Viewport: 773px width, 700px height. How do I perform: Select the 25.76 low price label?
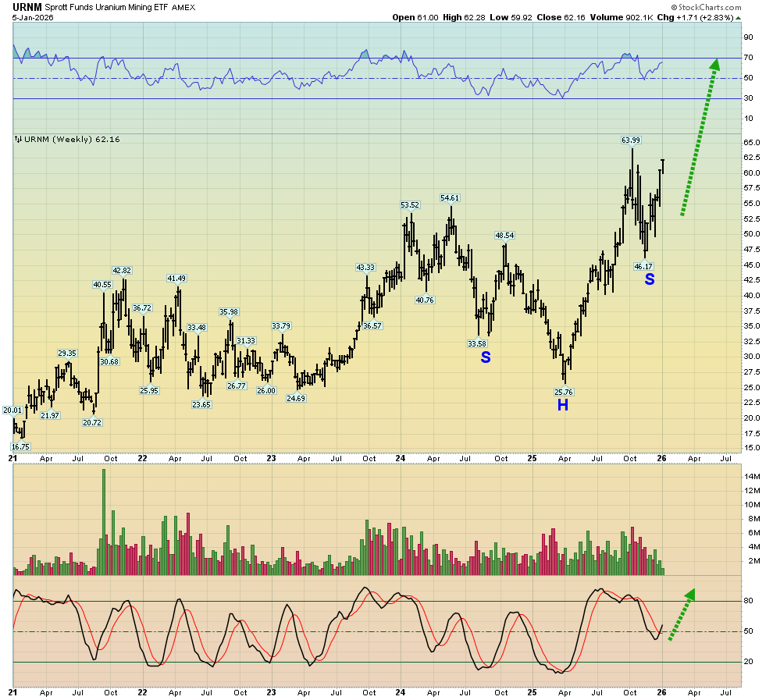[x=563, y=392]
